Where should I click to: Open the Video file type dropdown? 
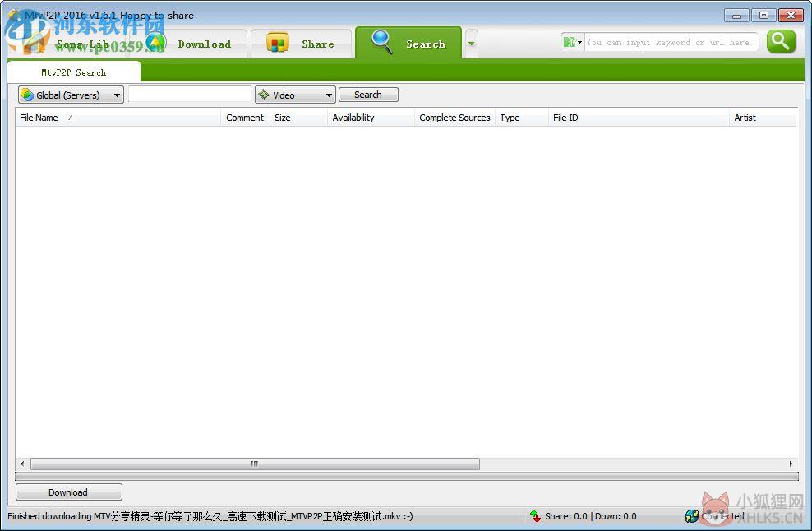pyautogui.click(x=295, y=95)
